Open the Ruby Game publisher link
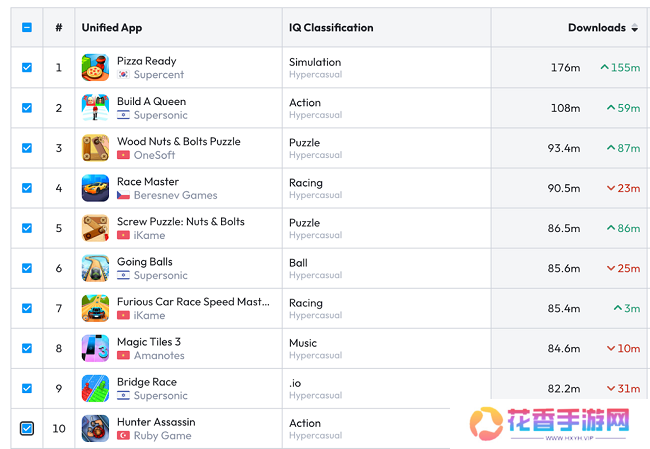This screenshot has height=449, width=650. click(x=162, y=435)
